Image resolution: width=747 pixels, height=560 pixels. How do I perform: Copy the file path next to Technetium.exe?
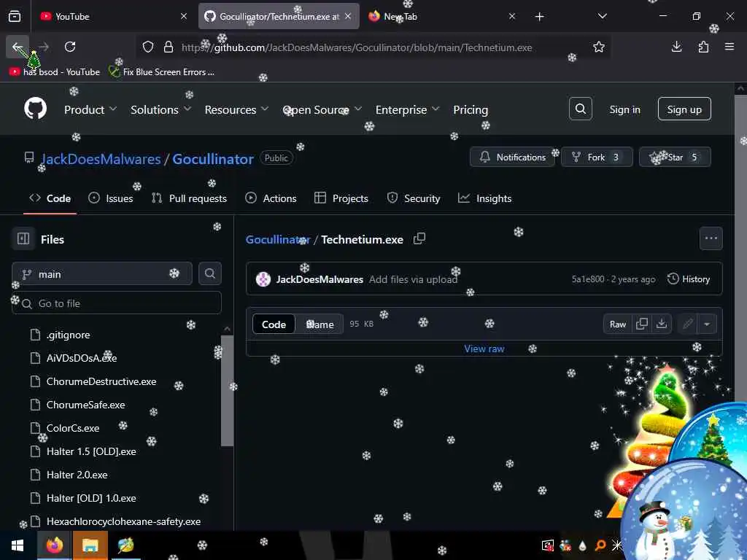click(419, 238)
